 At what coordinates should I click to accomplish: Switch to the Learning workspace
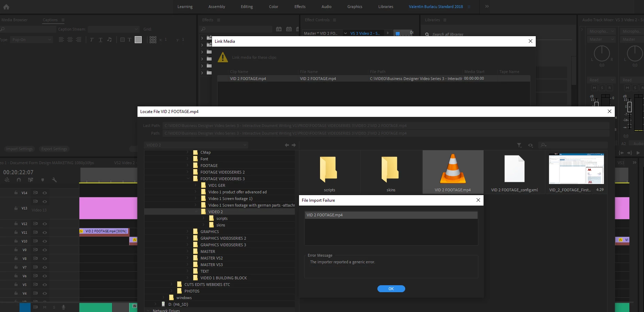tap(185, 7)
